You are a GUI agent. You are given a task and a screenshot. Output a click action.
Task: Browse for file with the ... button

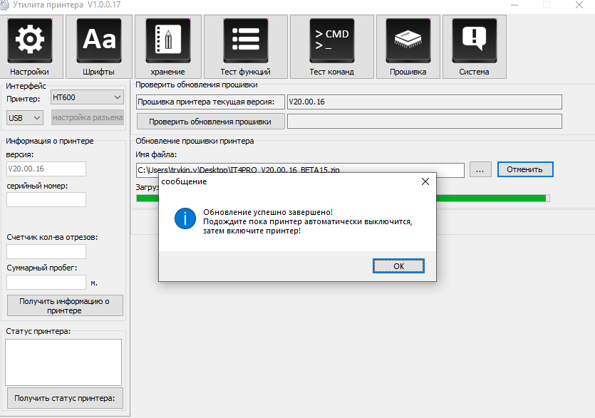coord(480,170)
